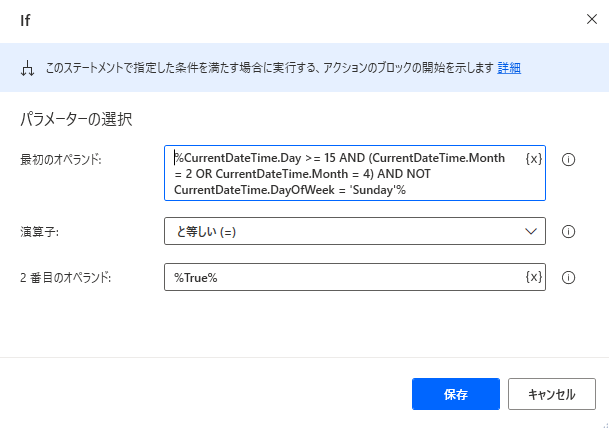The height and width of the screenshot is (428, 609).
Task: Expand the operator list using the chevron arrow
Action: (x=531, y=231)
